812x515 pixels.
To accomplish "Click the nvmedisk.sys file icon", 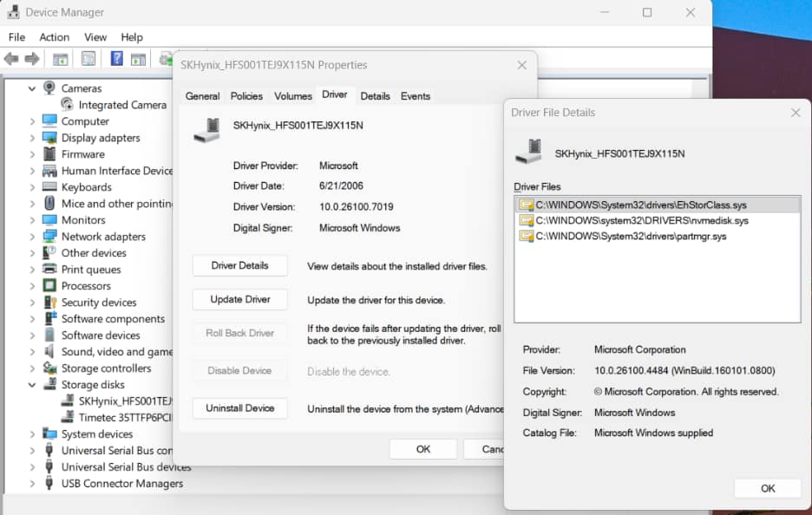I will click(x=526, y=220).
